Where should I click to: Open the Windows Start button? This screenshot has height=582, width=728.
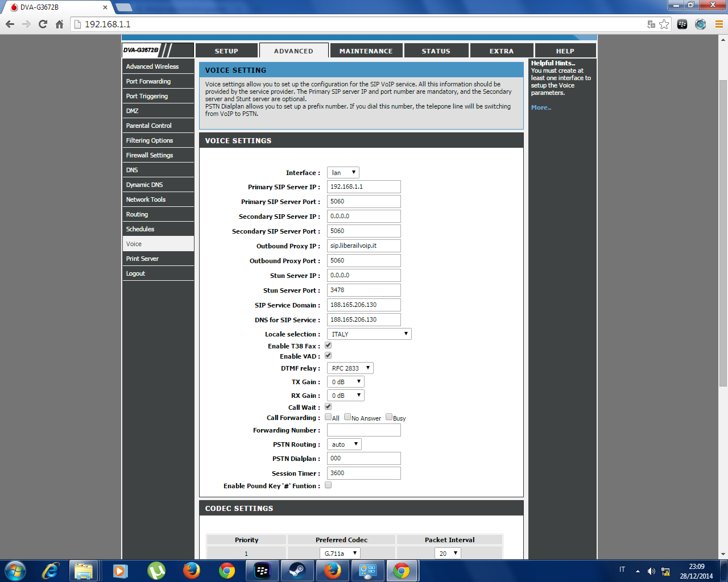(15, 570)
